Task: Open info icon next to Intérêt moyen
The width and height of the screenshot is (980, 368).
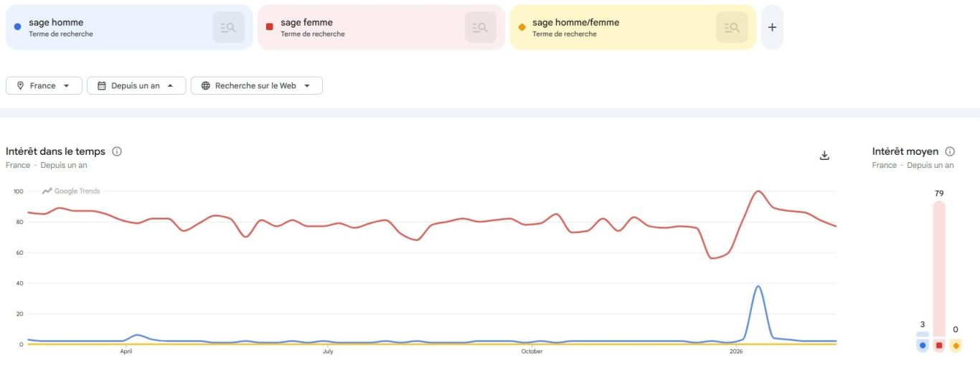Action: pos(950,151)
